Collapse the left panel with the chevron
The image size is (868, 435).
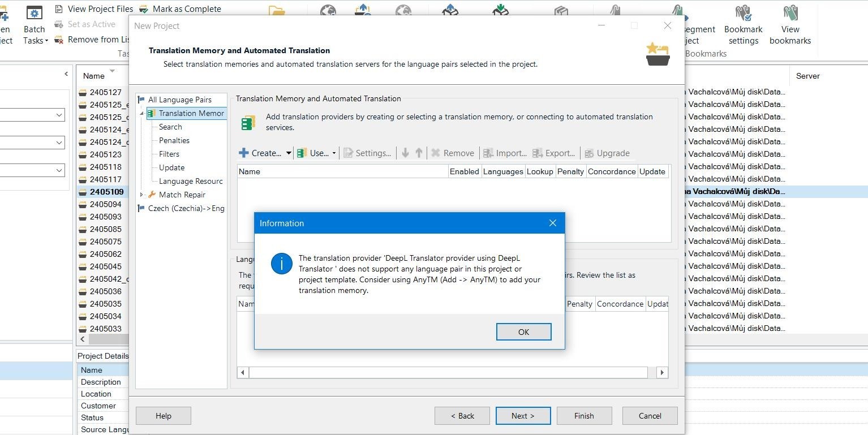pyautogui.click(x=66, y=74)
